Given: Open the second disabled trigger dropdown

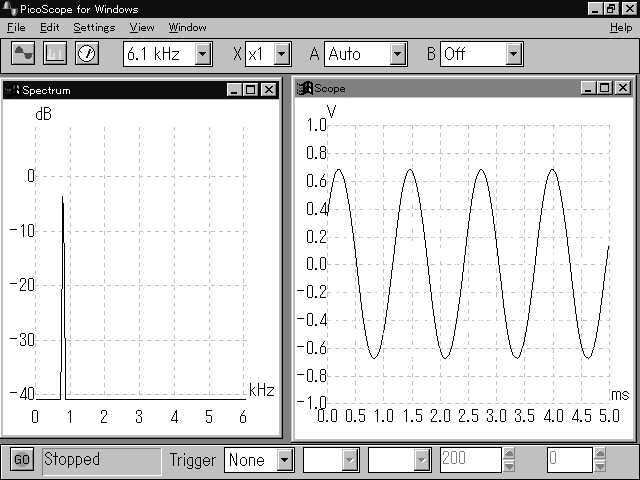Looking at the screenshot, I should click(422, 460).
